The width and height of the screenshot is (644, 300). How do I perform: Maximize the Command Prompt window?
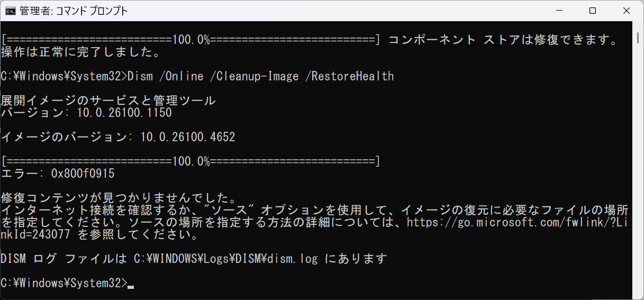pos(593,11)
